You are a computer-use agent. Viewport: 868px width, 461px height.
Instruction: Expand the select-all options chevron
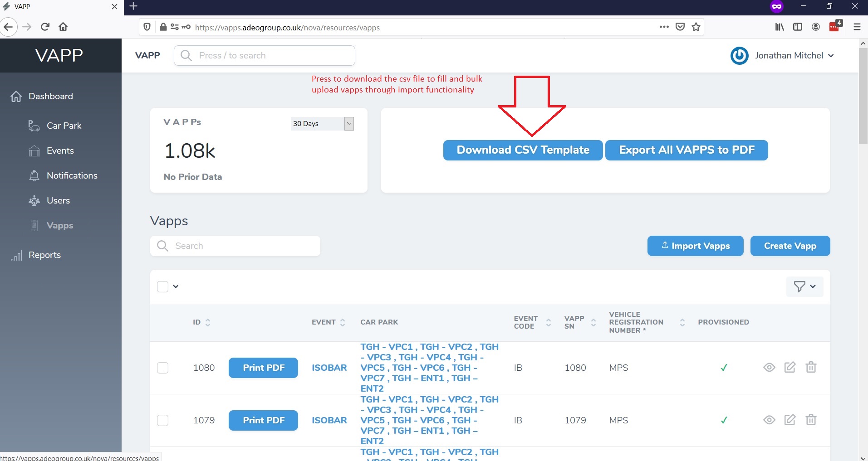[176, 286]
